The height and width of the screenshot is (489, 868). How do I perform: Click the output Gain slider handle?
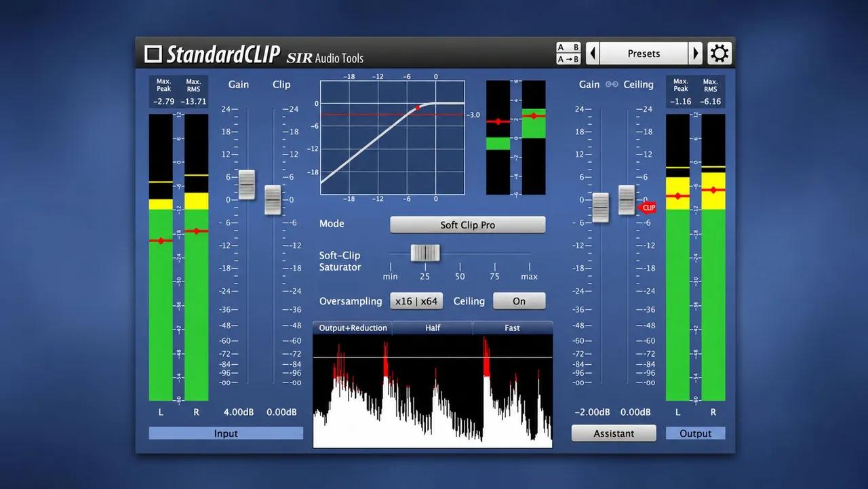coord(601,207)
